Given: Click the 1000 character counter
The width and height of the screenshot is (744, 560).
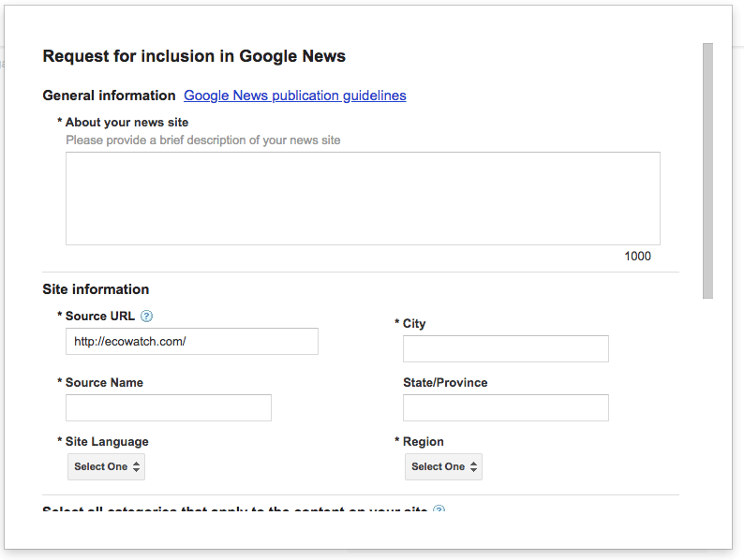Looking at the screenshot, I should pyautogui.click(x=637, y=257).
